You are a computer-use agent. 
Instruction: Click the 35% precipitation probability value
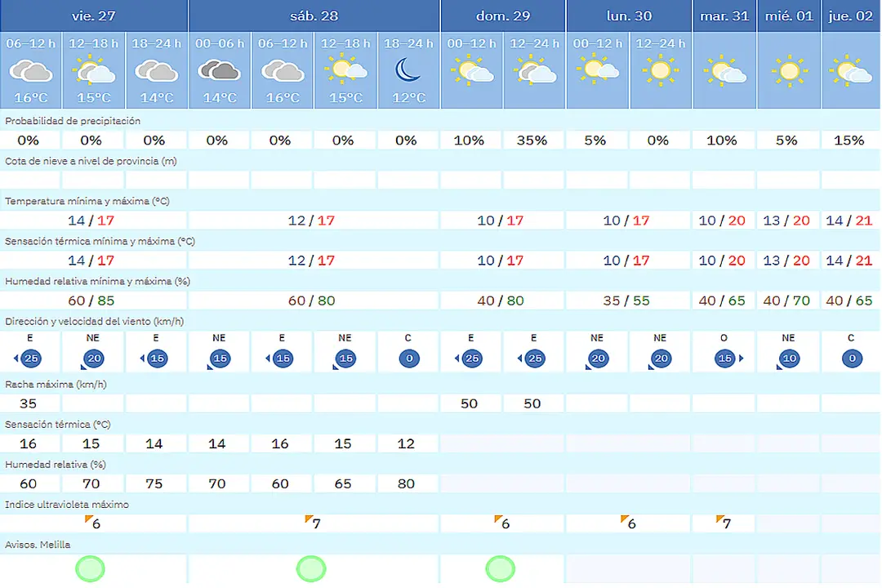532,140
